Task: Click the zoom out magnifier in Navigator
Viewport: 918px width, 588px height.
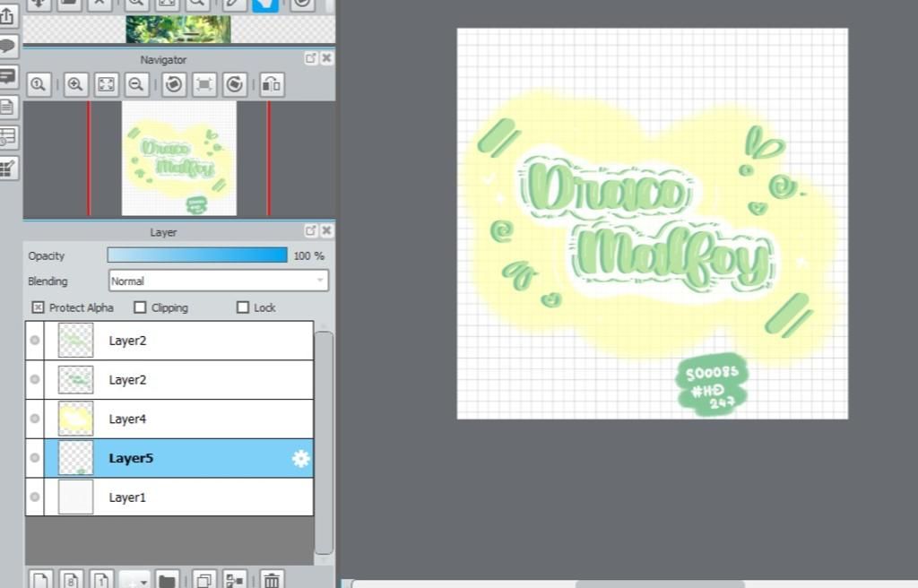Action: pyautogui.click(x=136, y=84)
